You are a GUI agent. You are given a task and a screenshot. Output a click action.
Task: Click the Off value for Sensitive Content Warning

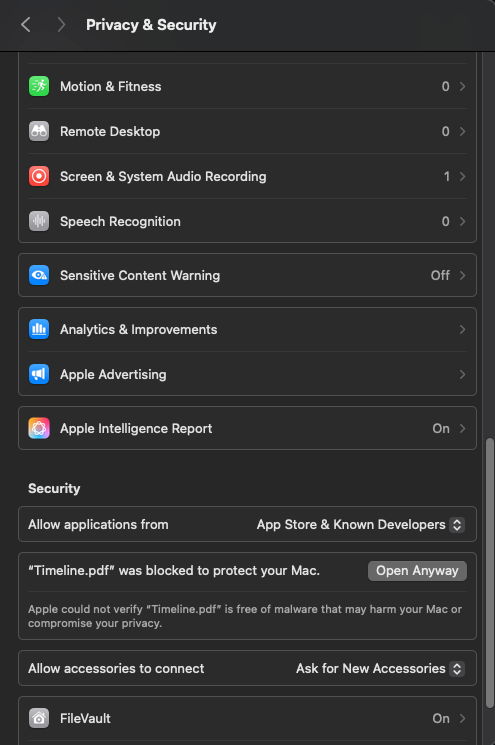(x=440, y=276)
